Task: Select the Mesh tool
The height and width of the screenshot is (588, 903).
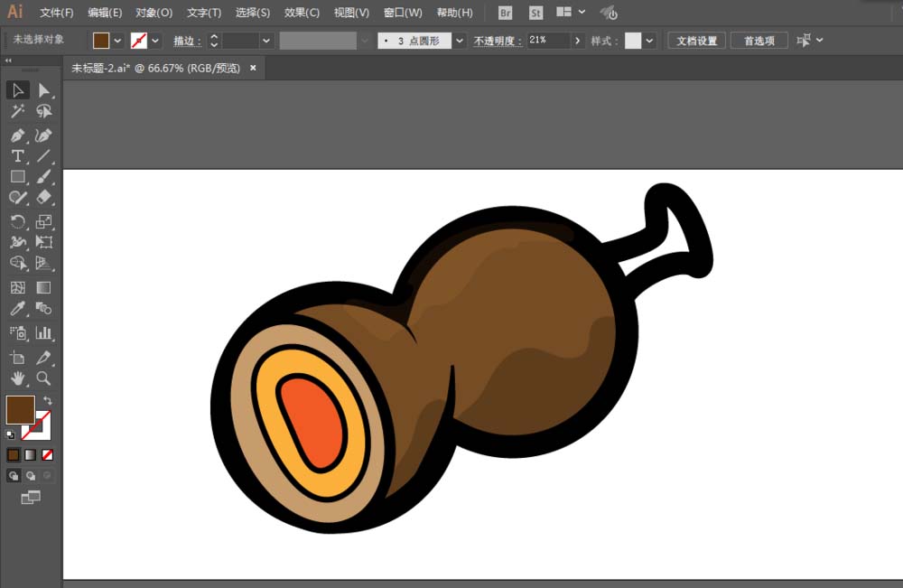Action: click(18, 287)
